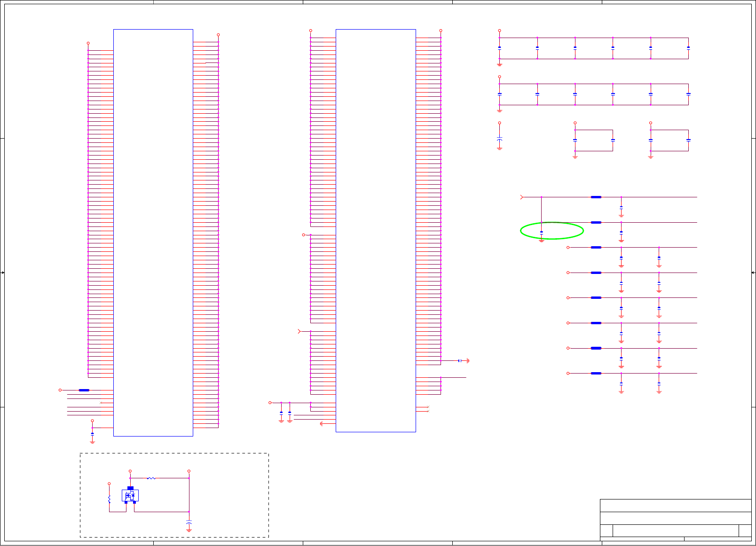The height and width of the screenshot is (546, 756).
Task: Select the MOSFET transistor symbol in dashed box
Action: point(130,495)
